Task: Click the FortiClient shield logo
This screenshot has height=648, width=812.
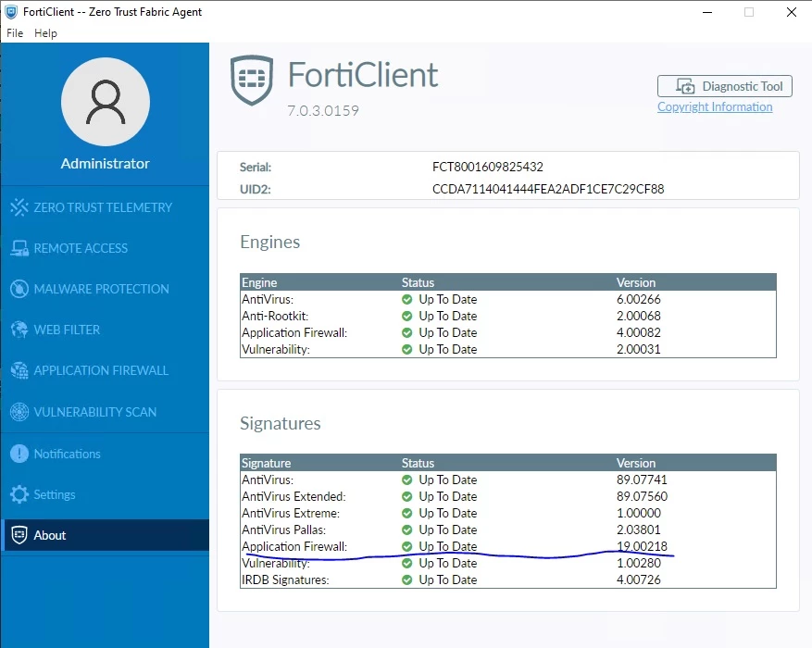Action: pos(252,81)
